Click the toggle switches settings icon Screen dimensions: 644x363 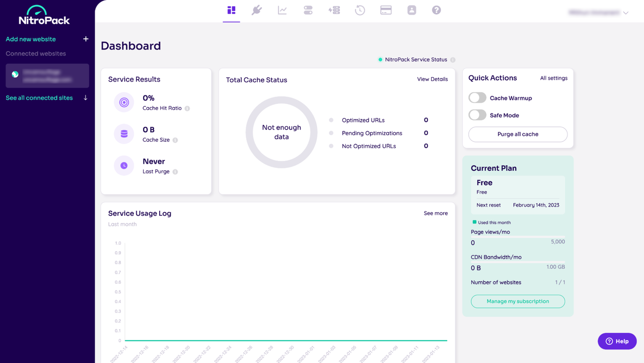pos(308,10)
